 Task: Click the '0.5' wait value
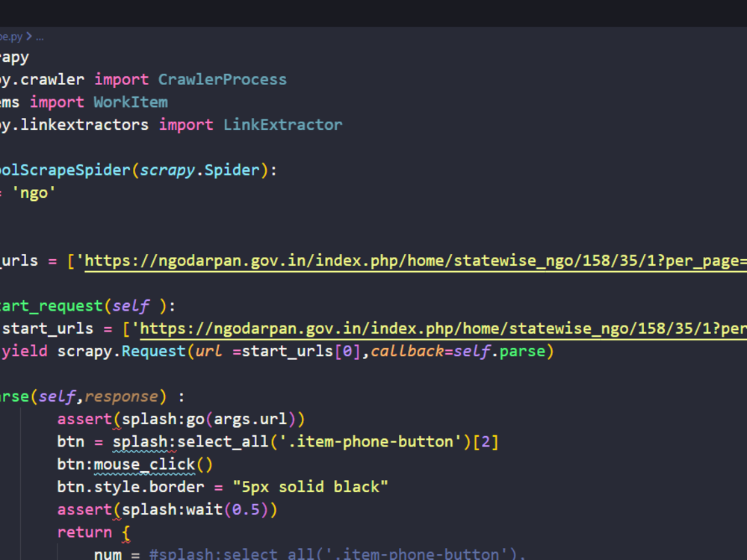(x=246, y=510)
